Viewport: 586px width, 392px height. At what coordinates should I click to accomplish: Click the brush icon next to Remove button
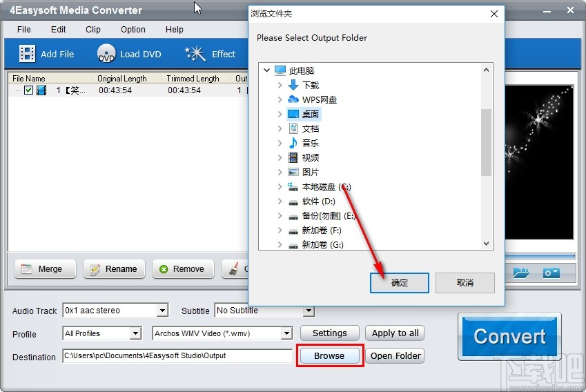(x=234, y=269)
